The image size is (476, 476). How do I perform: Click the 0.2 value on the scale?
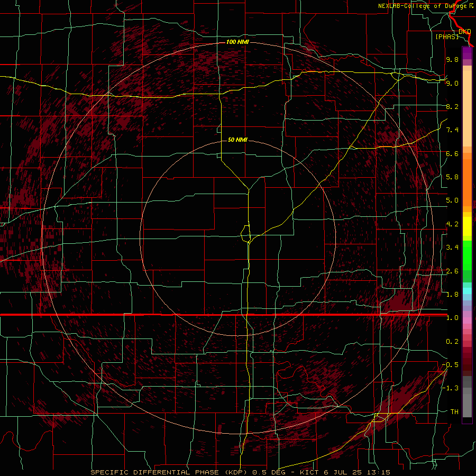coord(452,342)
